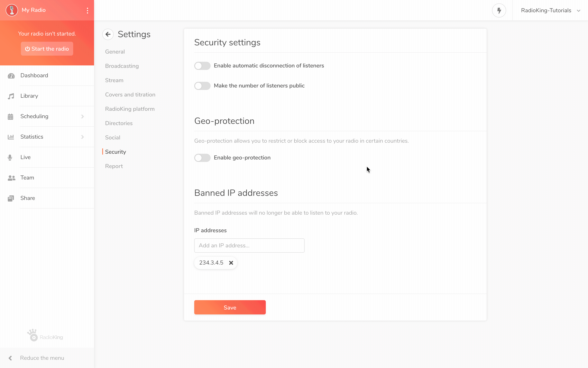Click the My Radio avatar logo

12,10
